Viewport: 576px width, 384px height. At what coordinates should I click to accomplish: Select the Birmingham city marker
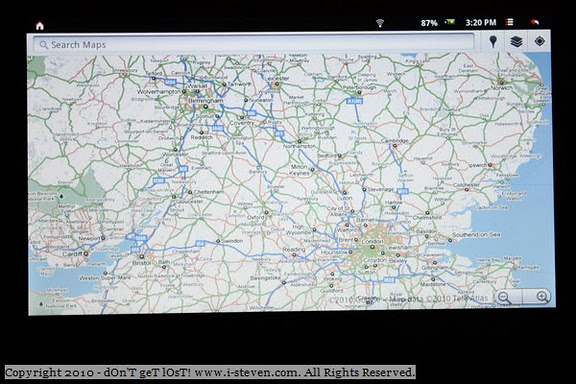pyautogui.click(x=205, y=107)
